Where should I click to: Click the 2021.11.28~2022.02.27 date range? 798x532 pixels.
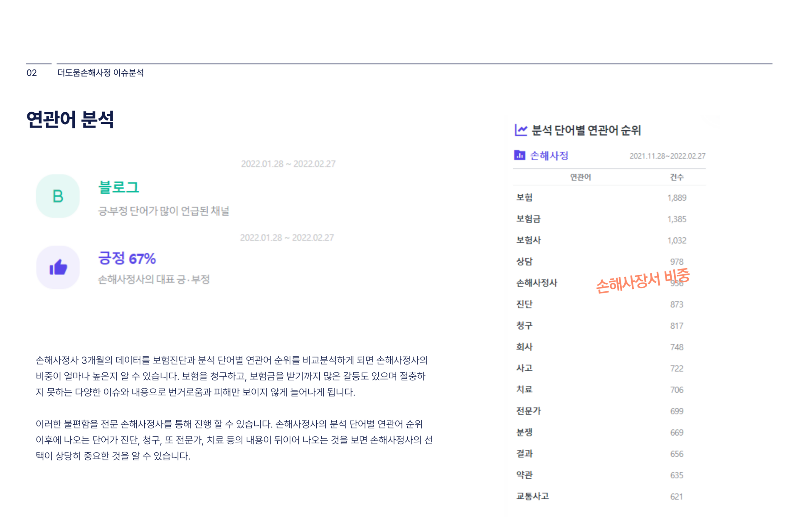(667, 156)
